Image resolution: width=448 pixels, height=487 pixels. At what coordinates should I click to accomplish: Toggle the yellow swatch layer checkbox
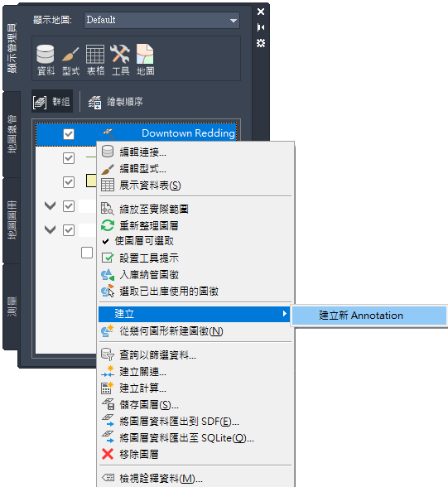[x=69, y=182]
